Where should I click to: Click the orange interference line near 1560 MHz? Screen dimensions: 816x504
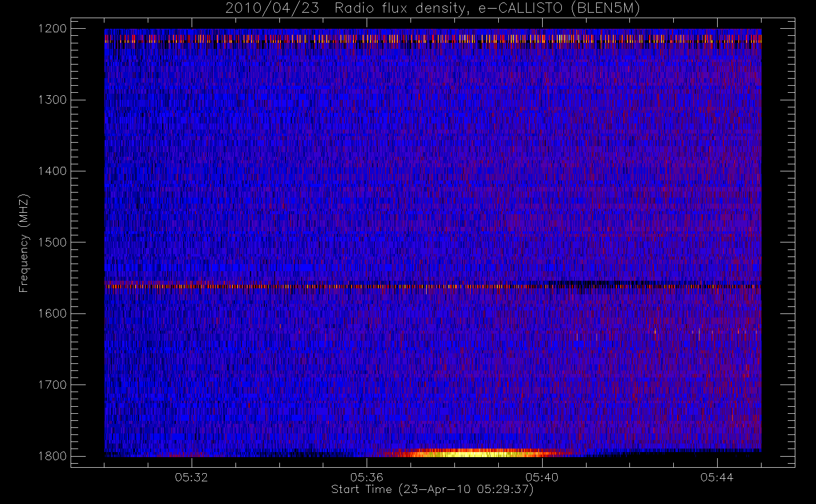(x=433, y=286)
